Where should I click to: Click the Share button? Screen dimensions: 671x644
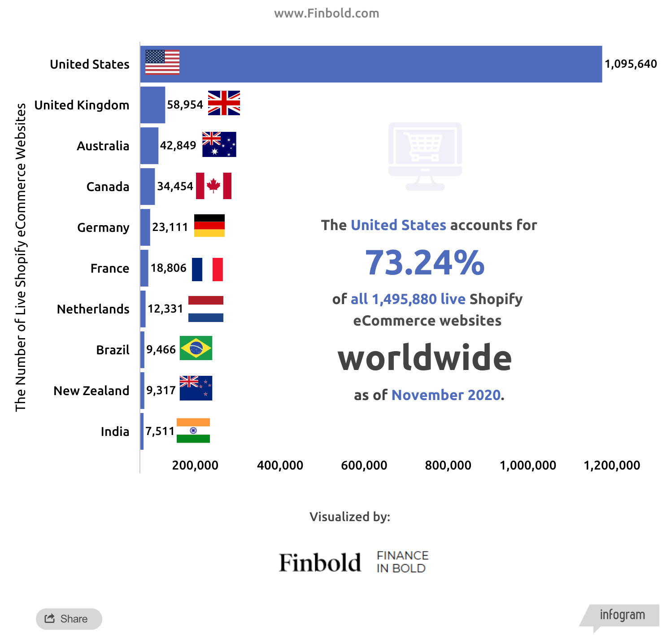click(x=69, y=619)
